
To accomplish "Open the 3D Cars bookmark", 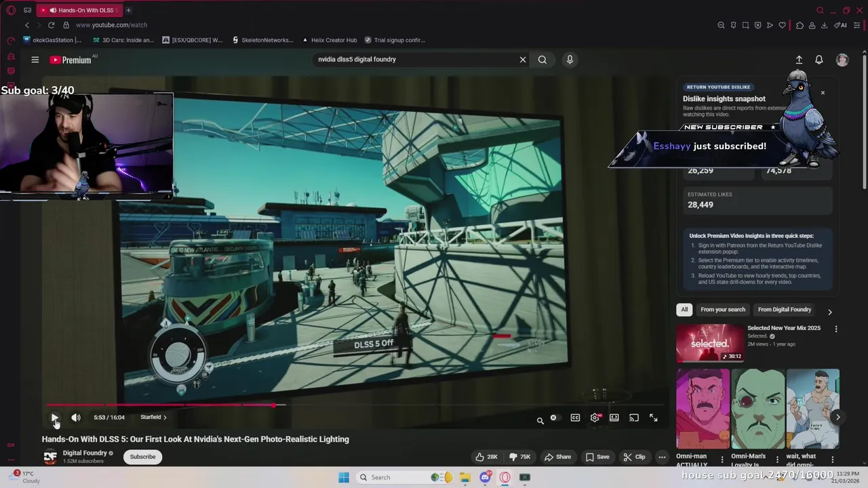I will (x=123, y=40).
